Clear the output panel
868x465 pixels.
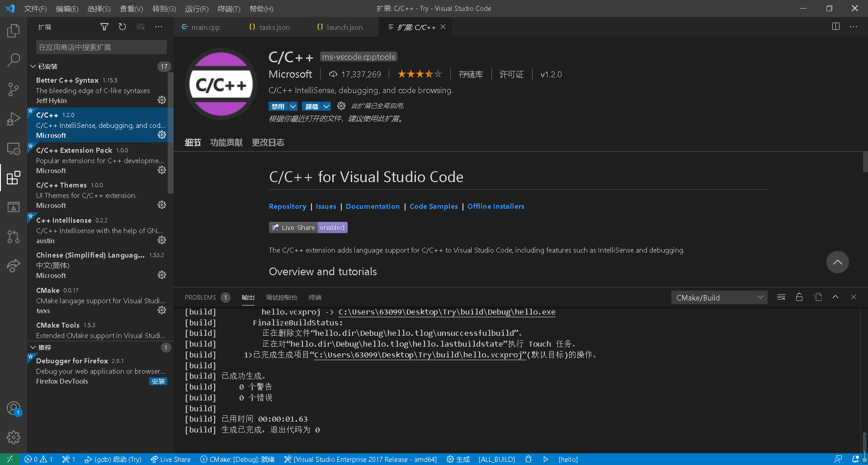click(781, 297)
